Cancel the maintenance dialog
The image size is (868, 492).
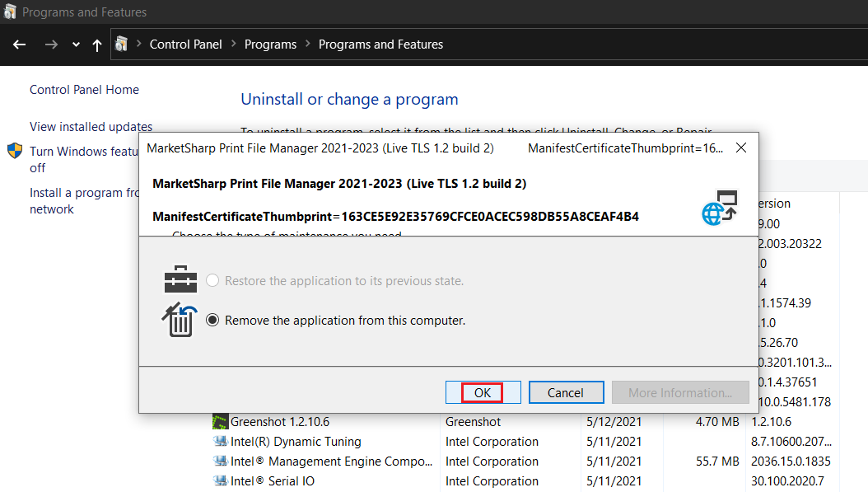coord(566,392)
